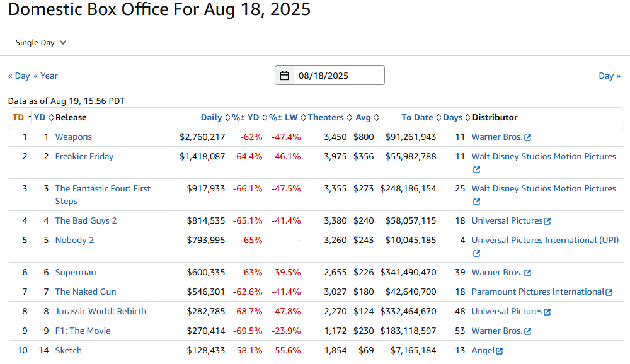
Task: Open external link icon beside Weapons' Warner Bros.
Action: 527,137
